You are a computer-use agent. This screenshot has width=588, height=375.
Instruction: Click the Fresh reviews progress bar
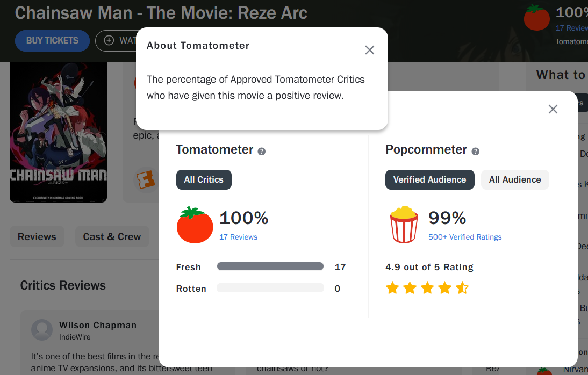[x=270, y=266]
